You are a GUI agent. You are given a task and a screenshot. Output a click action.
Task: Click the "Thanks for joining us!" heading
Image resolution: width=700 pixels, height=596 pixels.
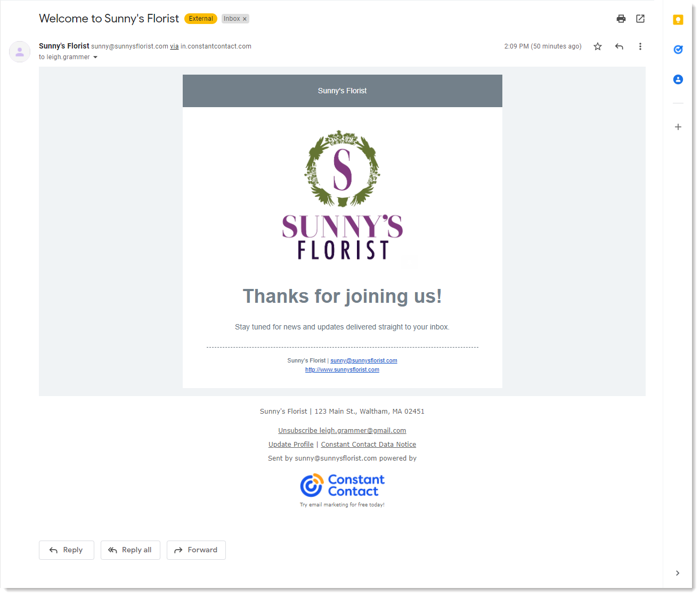[343, 296]
